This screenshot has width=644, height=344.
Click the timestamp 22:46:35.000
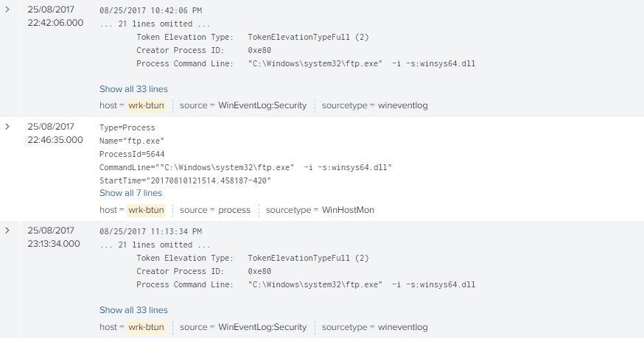point(55,139)
